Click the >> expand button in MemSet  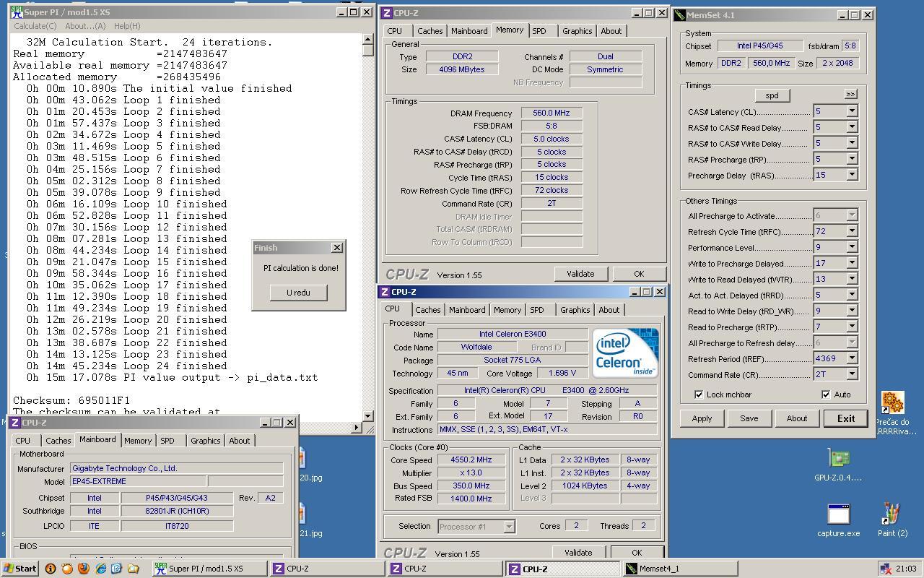[850, 95]
